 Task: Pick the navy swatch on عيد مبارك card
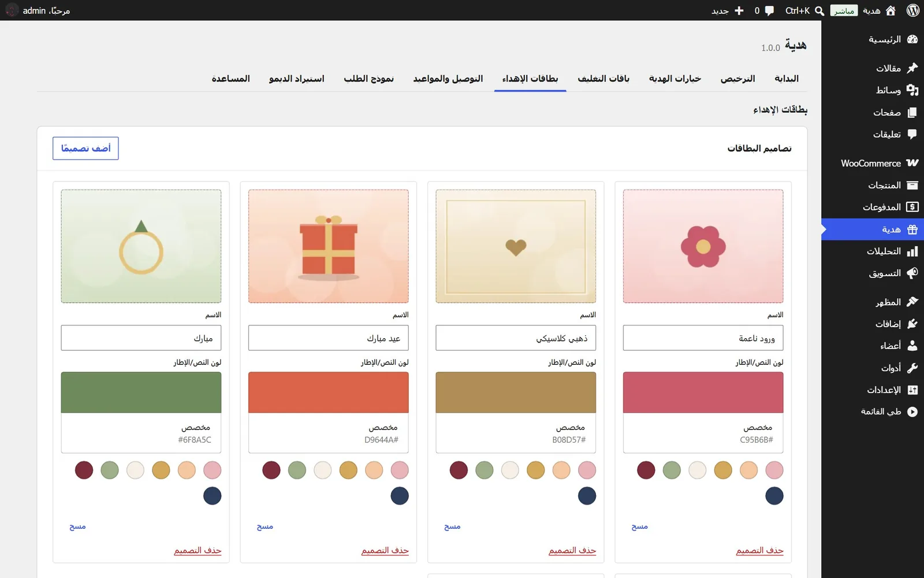(400, 496)
